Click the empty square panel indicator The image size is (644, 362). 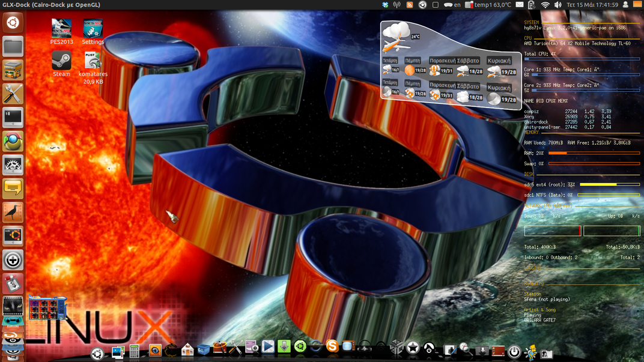click(436, 5)
